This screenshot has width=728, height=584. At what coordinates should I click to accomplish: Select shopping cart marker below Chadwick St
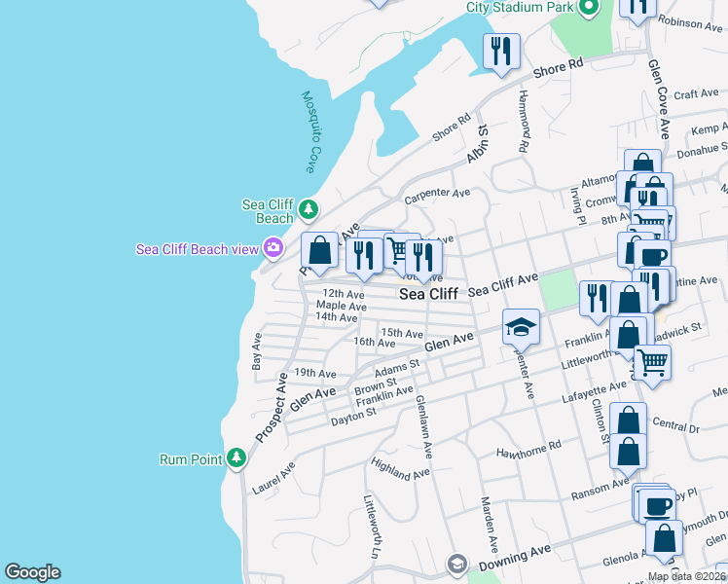point(652,365)
